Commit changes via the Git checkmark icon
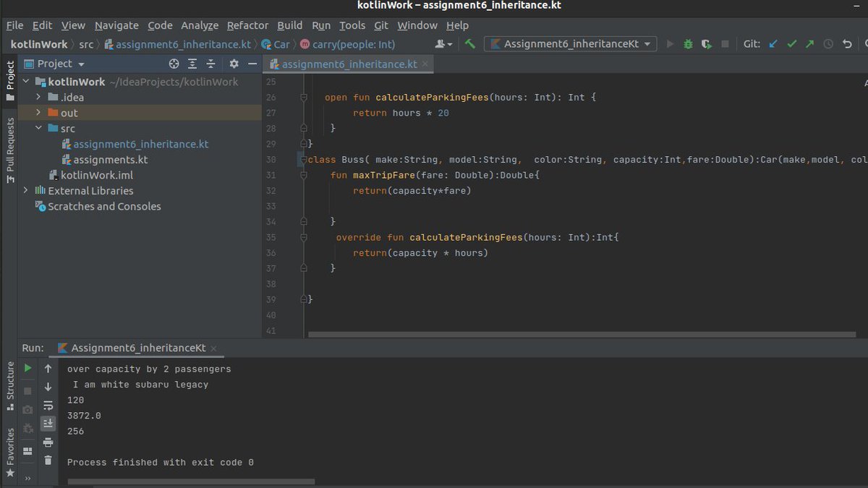Viewport: 868px width, 488px height. (791, 43)
